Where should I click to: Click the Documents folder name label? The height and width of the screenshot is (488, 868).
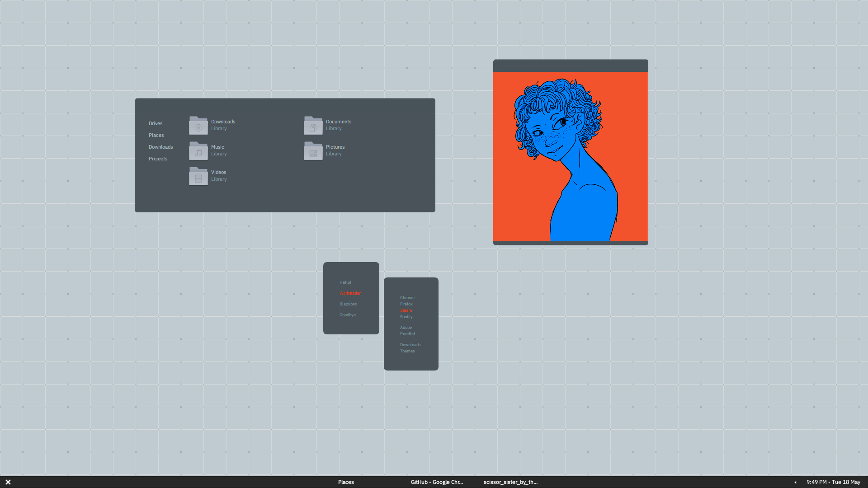pyautogui.click(x=339, y=122)
